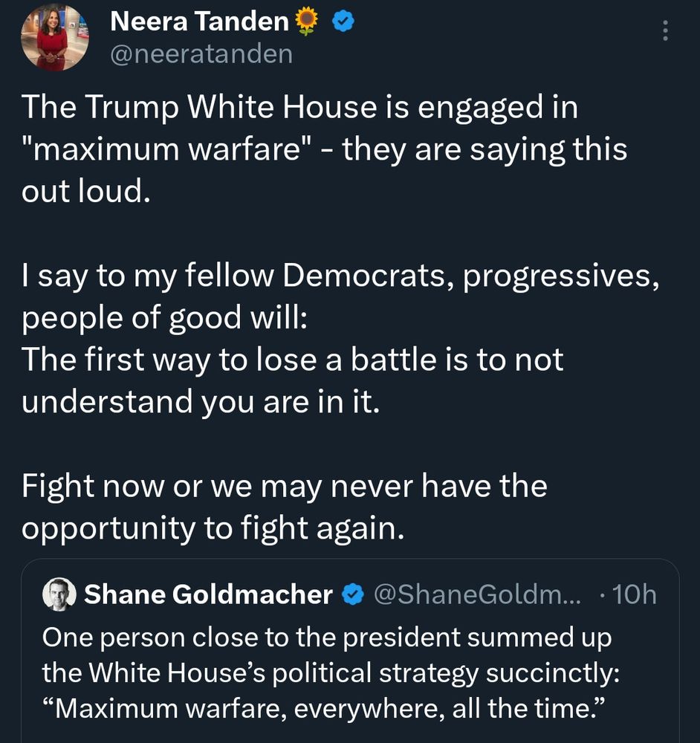Open the three-dot more options menu
700x743 pixels.
(665, 30)
